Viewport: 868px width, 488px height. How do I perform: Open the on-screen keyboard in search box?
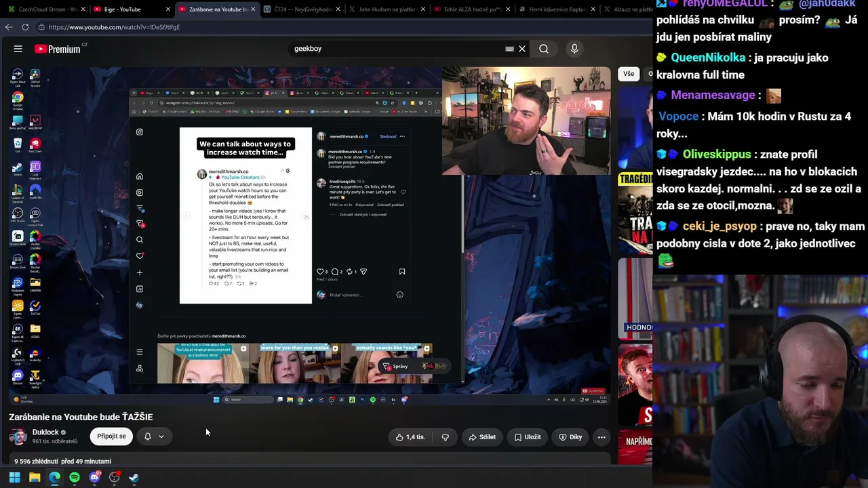pyautogui.click(x=509, y=49)
